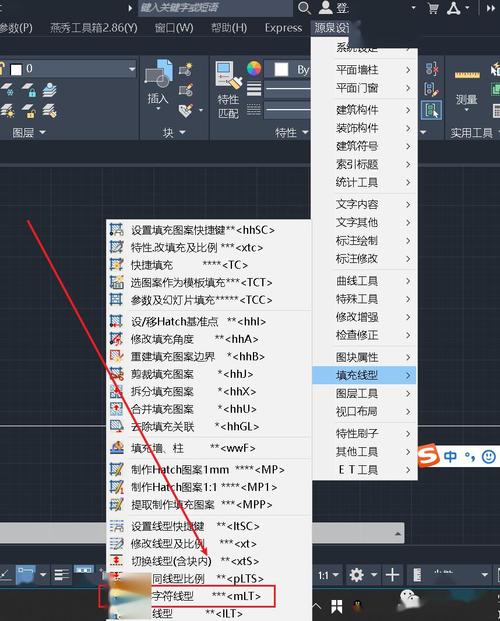
Task: Choose 重建填充图案边界 <hhB> command
Action: pyautogui.click(x=209, y=356)
